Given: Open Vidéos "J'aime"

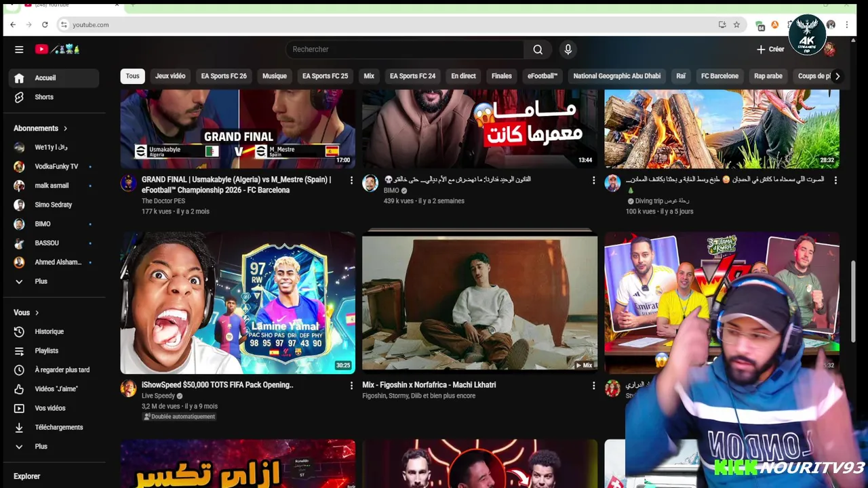Looking at the screenshot, I should click(54, 389).
